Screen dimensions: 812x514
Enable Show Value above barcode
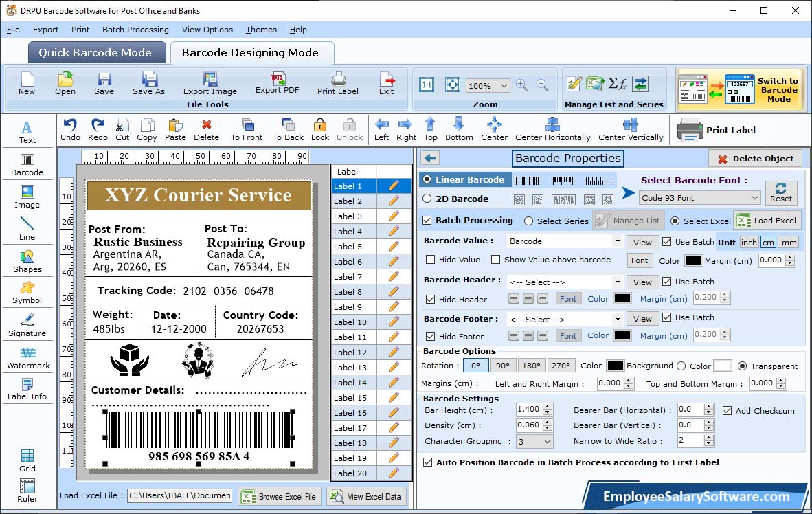[x=495, y=260]
